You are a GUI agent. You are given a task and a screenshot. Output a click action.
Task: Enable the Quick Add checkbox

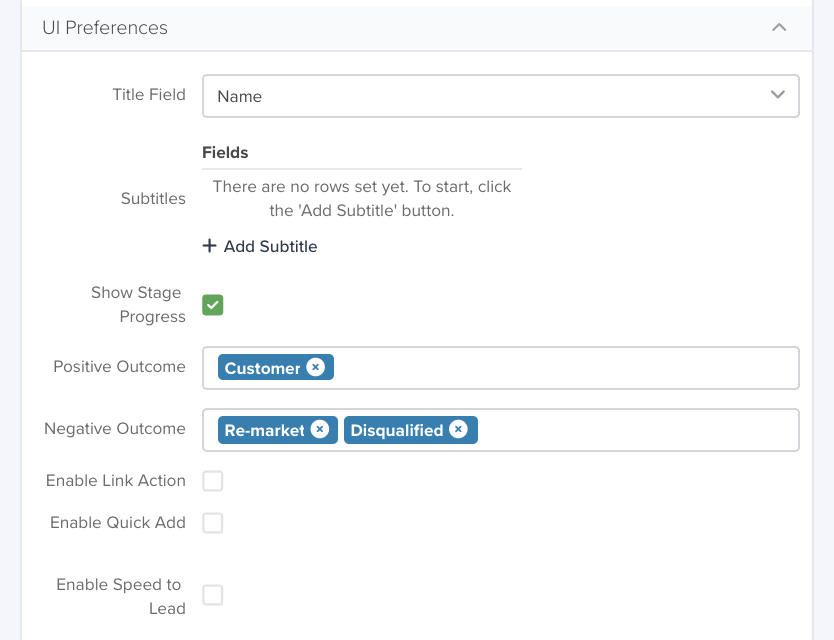point(213,523)
